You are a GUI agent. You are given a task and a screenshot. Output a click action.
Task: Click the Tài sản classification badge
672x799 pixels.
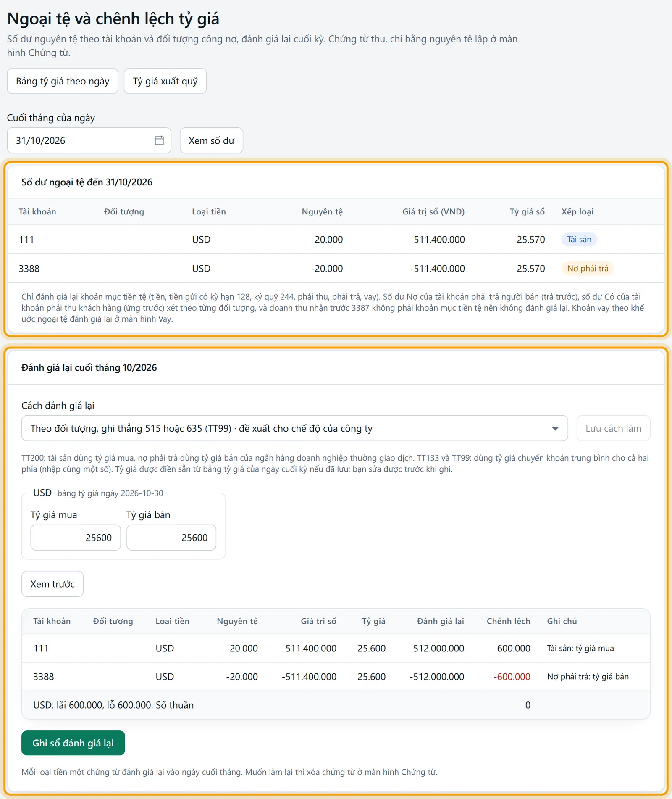click(579, 239)
